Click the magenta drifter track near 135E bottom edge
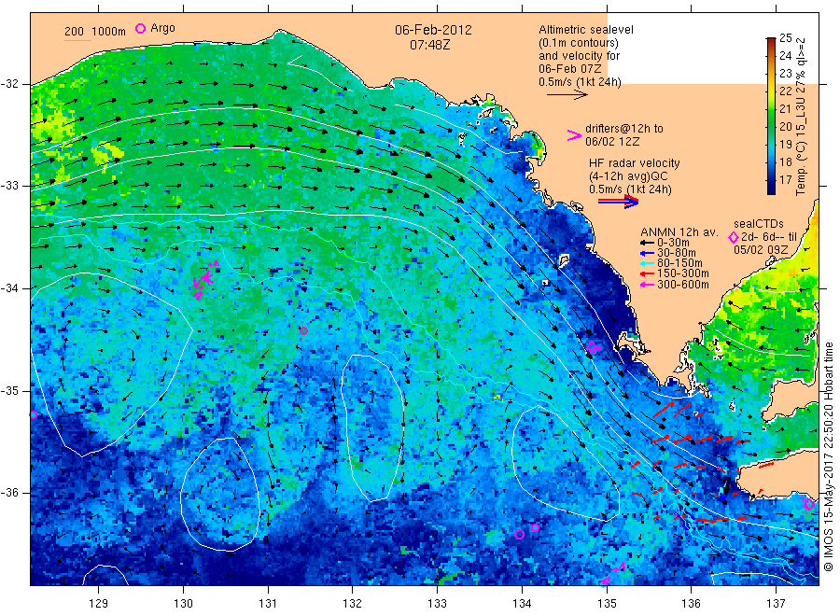Screen dimensions: 840x616 point(613,573)
